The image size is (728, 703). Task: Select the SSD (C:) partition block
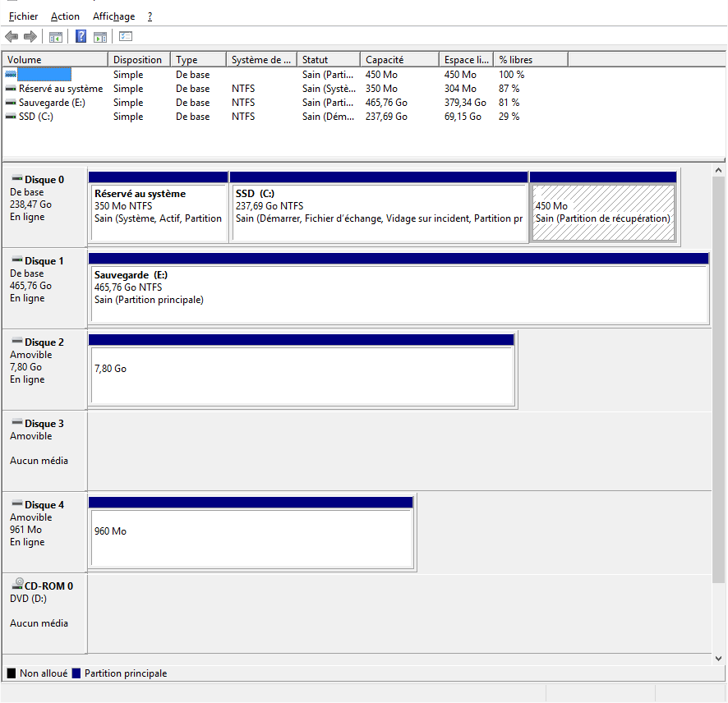379,206
